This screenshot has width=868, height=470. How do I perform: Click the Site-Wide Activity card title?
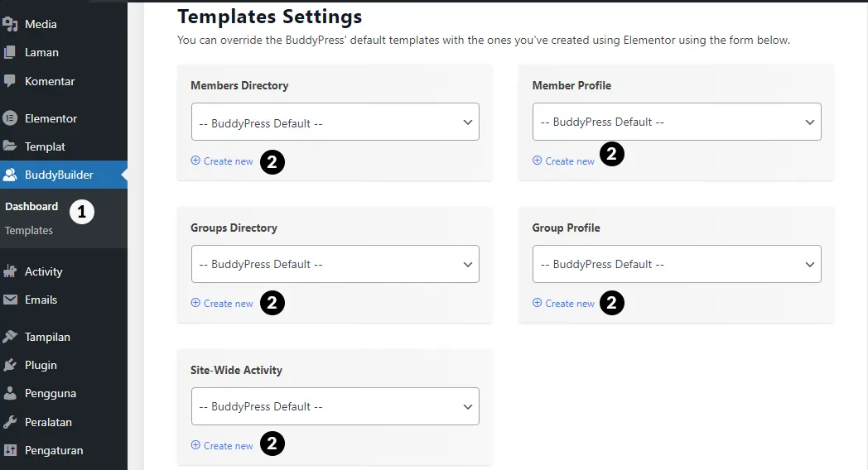(236, 370)
